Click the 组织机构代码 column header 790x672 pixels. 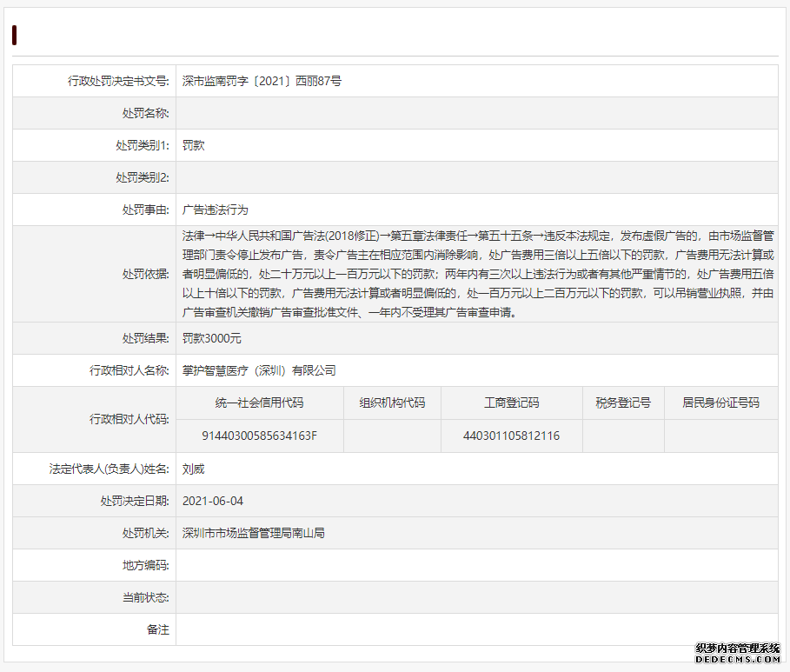click(392, 403)
